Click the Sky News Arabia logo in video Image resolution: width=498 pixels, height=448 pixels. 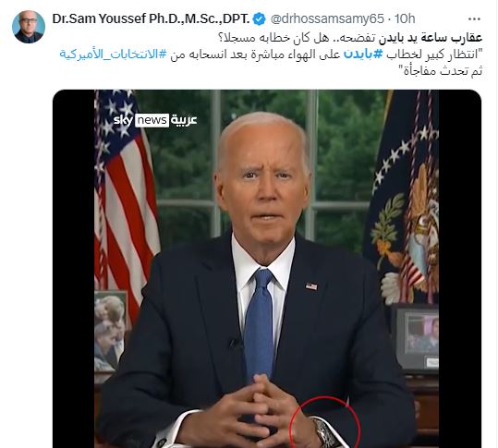[x=155, y=120]
